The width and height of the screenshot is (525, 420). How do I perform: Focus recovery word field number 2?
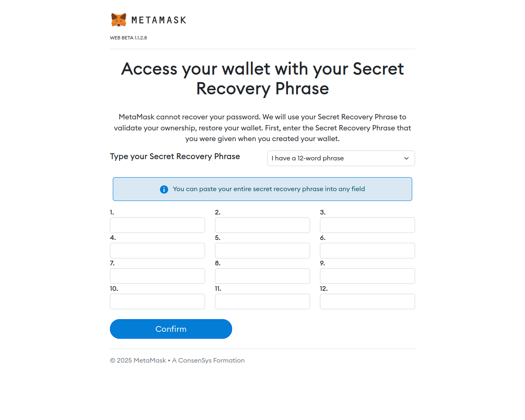pos(262,225)
